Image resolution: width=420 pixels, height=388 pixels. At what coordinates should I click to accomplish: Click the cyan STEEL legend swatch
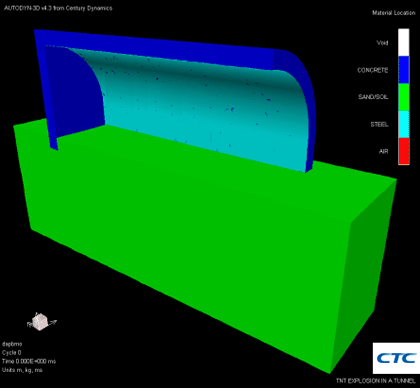pos(404,124)
